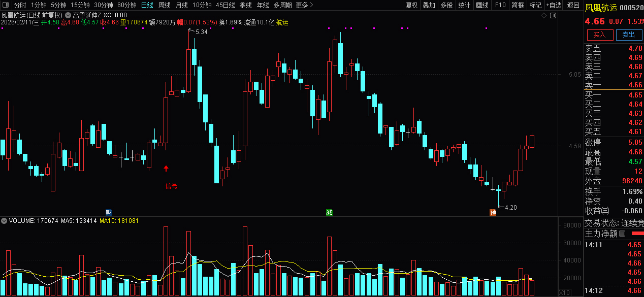644x297 pixels.
Task: Click the 最低 4.57 row
Action: [614, 161]
